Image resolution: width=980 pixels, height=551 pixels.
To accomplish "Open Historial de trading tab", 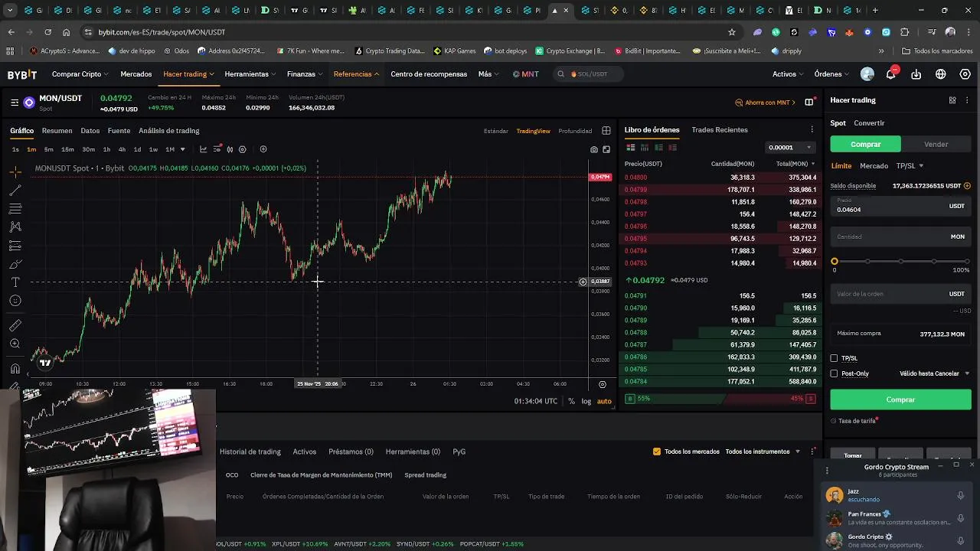I will tap(250, 452).
